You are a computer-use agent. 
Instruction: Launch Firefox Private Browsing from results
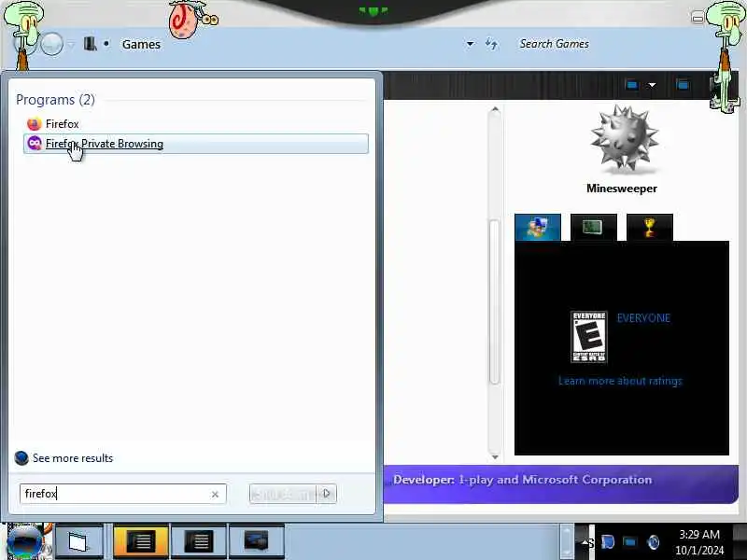(x=195, y=144)
